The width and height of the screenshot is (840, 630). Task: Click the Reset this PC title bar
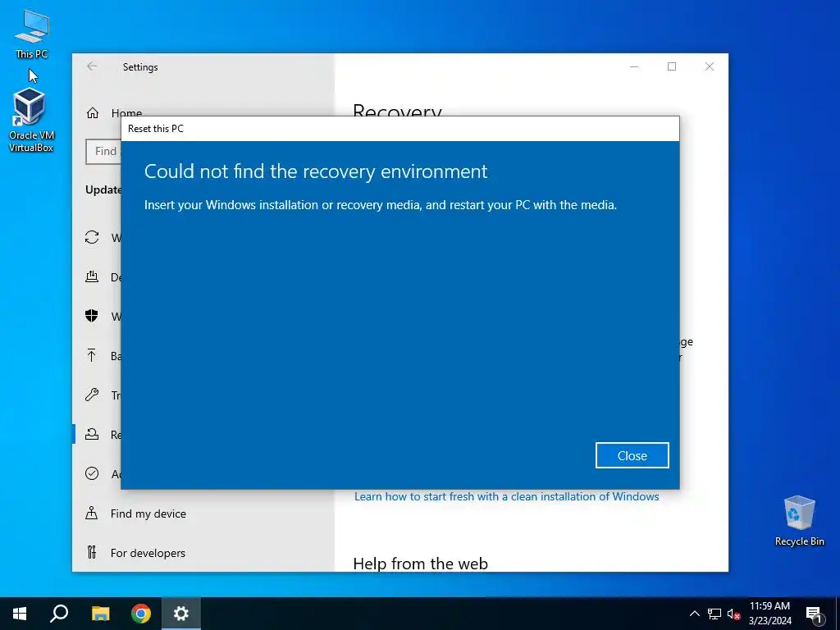(400, 129)
